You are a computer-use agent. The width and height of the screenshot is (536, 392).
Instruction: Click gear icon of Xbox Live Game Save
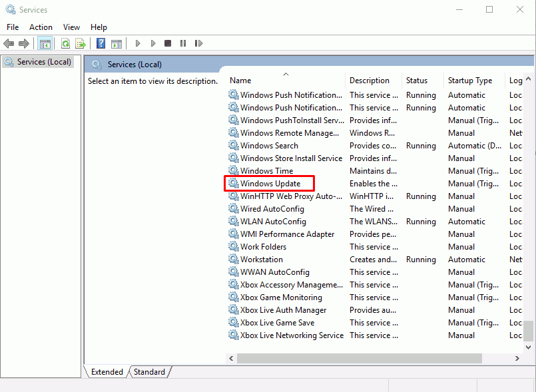click(234, 322)
